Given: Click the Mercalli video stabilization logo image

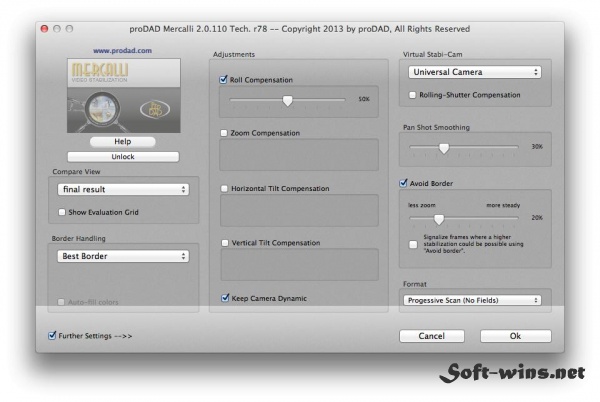Looking at the screenshot, I should coord(124,96).
